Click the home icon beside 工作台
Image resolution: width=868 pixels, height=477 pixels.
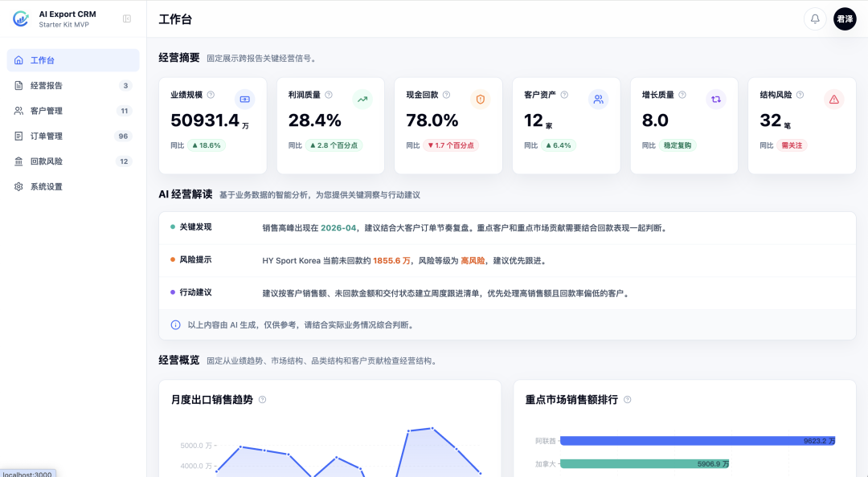click(18, 60)
